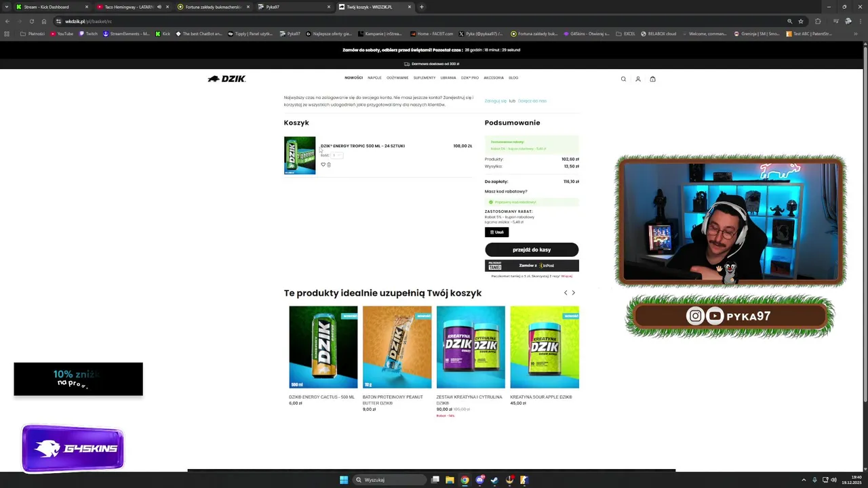Open DZIK PRO menu item
Screen dimensions: 868x488
click(470, 78)
